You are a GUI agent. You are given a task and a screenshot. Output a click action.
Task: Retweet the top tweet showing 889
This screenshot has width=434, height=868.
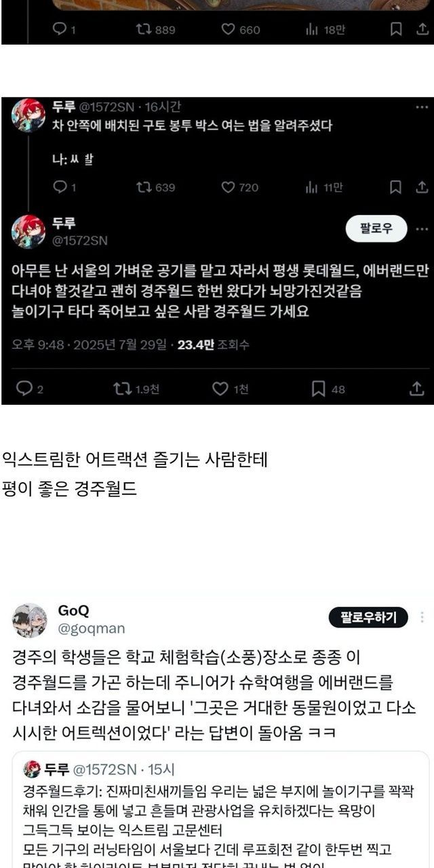pos(155,29)
